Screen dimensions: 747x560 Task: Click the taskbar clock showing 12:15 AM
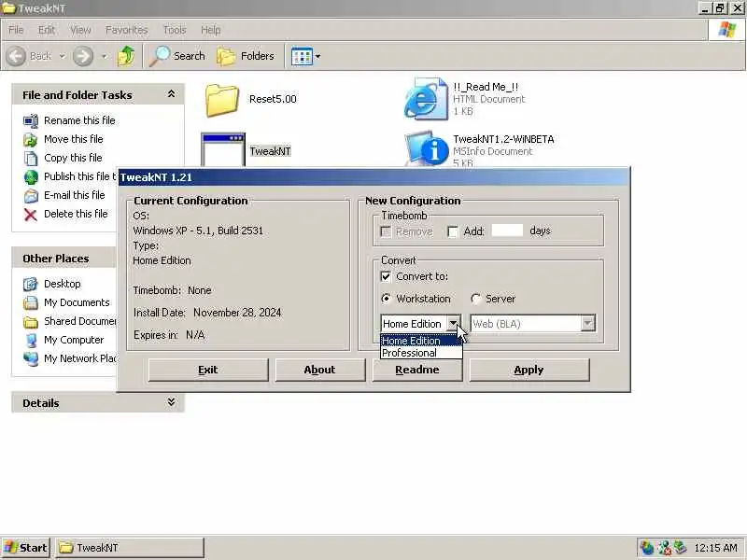pos(715,548)
